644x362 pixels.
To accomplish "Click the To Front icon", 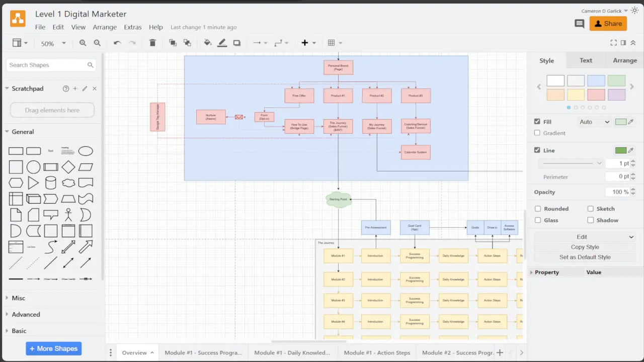I will (173, 43).
